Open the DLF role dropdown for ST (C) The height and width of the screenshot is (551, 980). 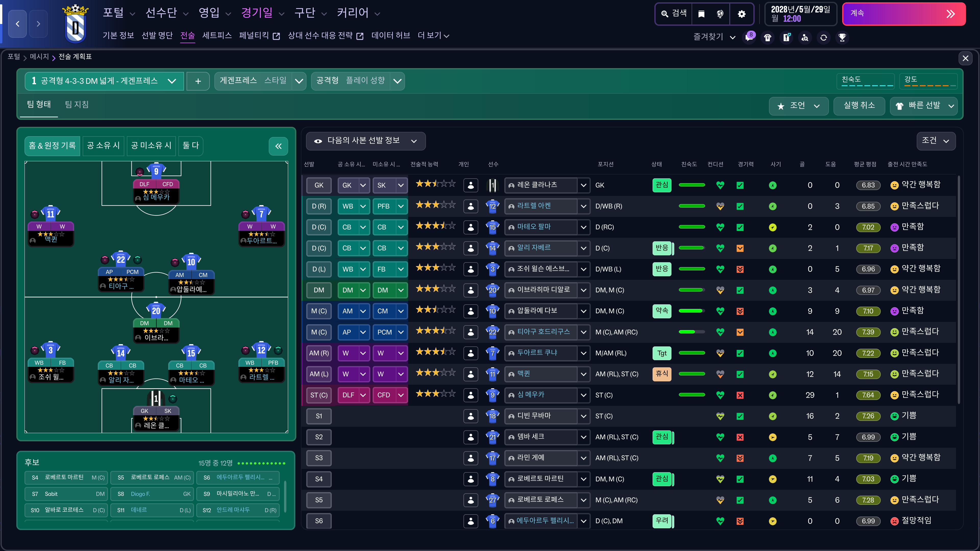[363, 395]
